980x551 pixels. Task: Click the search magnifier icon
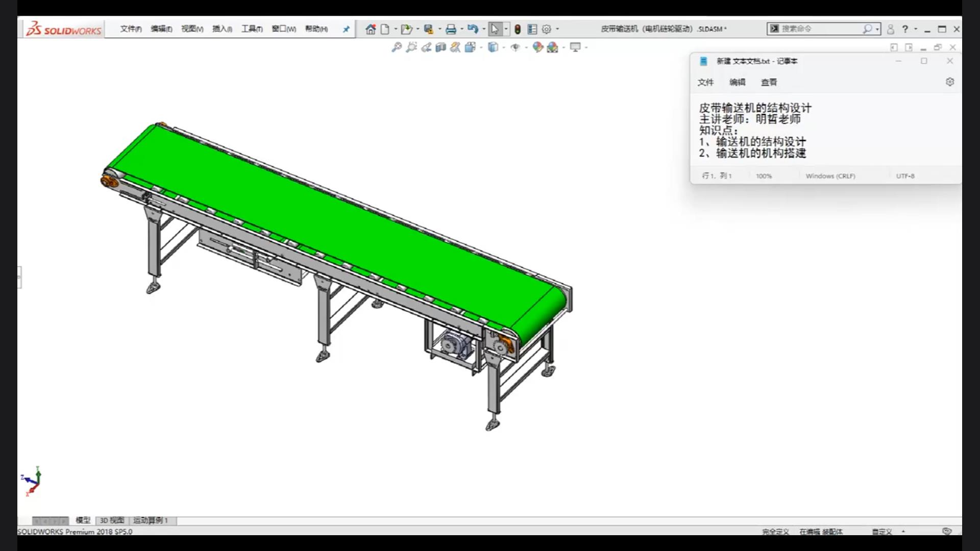coord(867,29)
